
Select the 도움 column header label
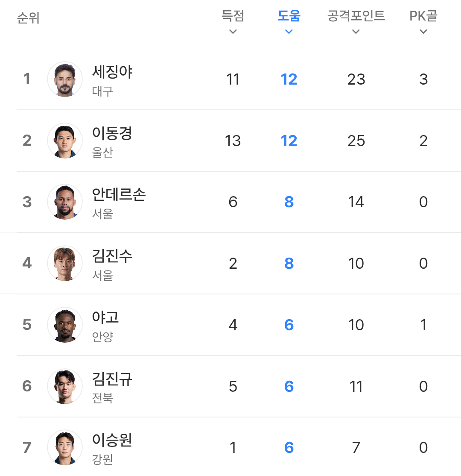pyautogui.click(x=289, y=16)
